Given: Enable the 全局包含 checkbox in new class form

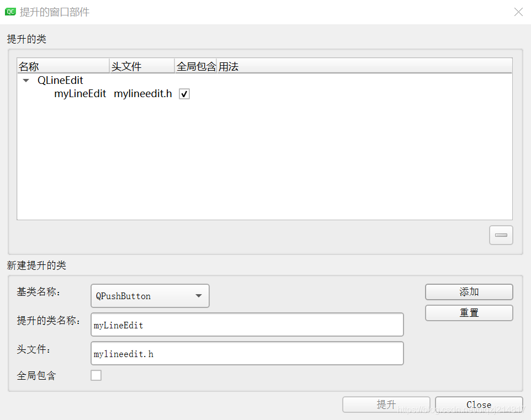Looking at the screenshot, I should coord(96,375).
